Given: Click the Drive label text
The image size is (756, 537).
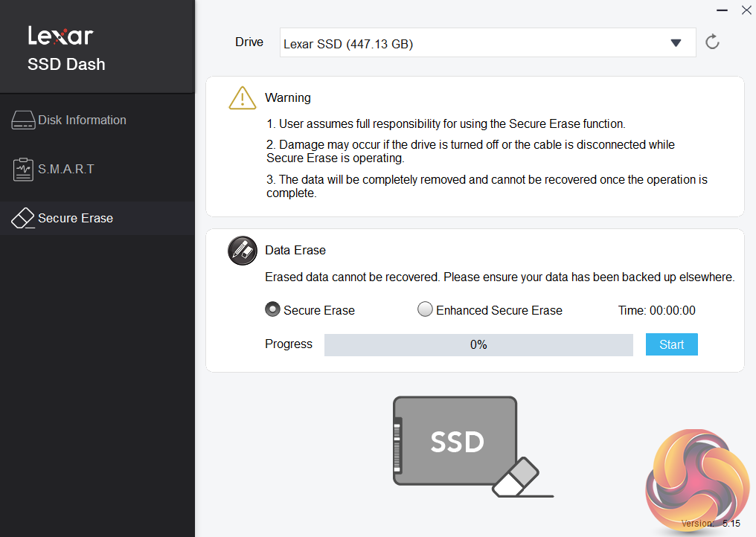Looking at the screenshot, I should click(249, 42).
